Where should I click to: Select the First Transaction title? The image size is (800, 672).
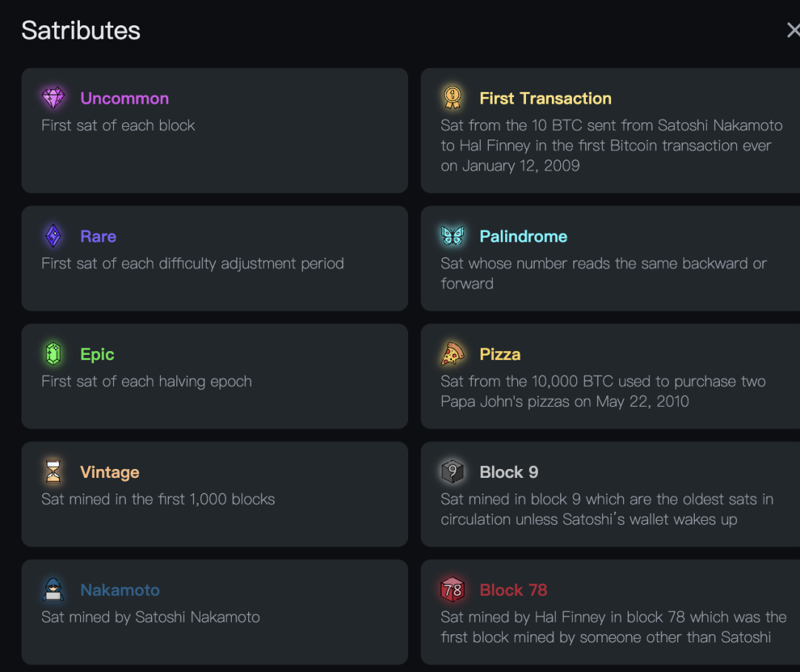click(545, 99)
